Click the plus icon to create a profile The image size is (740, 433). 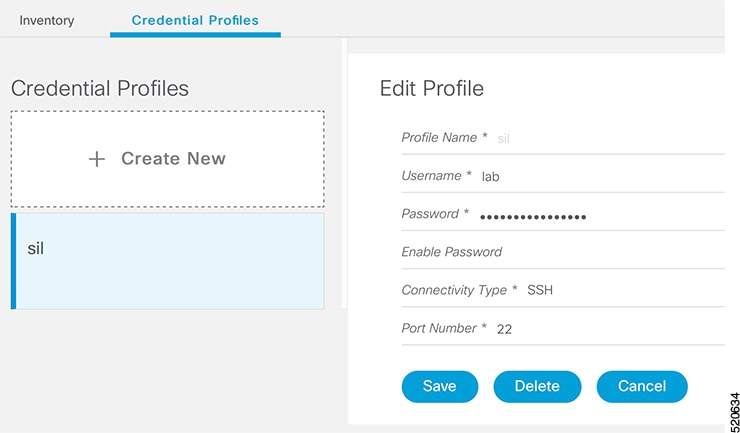[97, 159]
